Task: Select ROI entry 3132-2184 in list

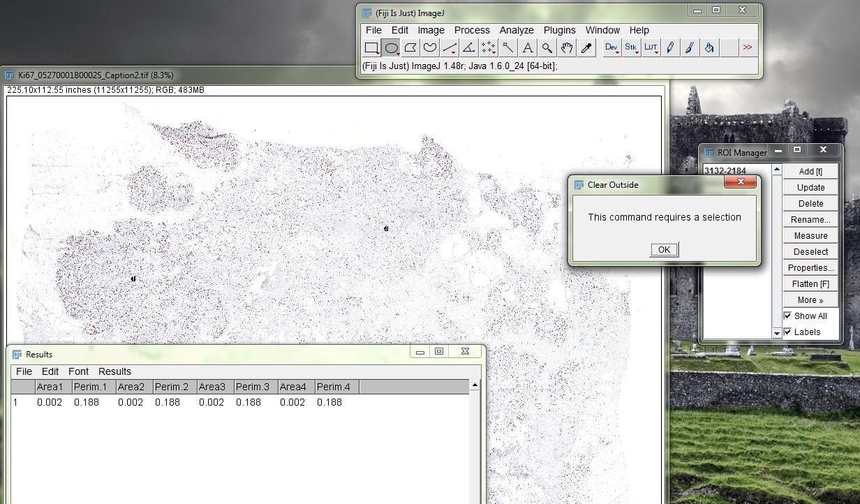Action: tap(725, 171)
